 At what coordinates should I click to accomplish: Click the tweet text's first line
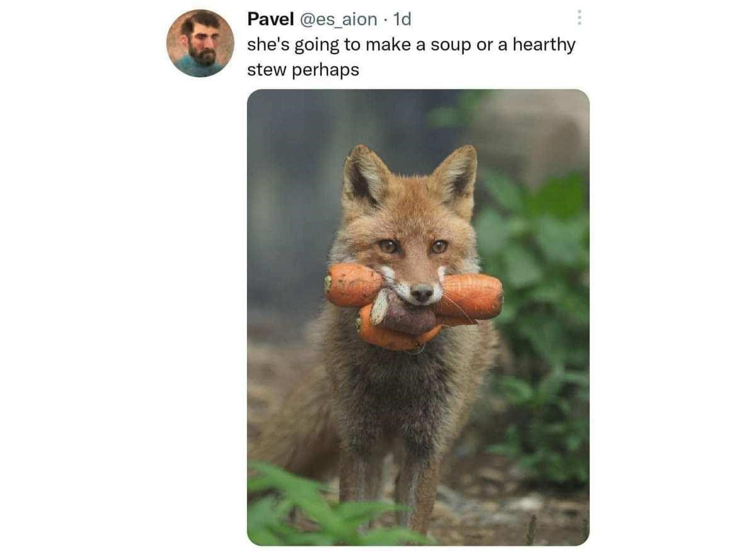click(411, 45)
